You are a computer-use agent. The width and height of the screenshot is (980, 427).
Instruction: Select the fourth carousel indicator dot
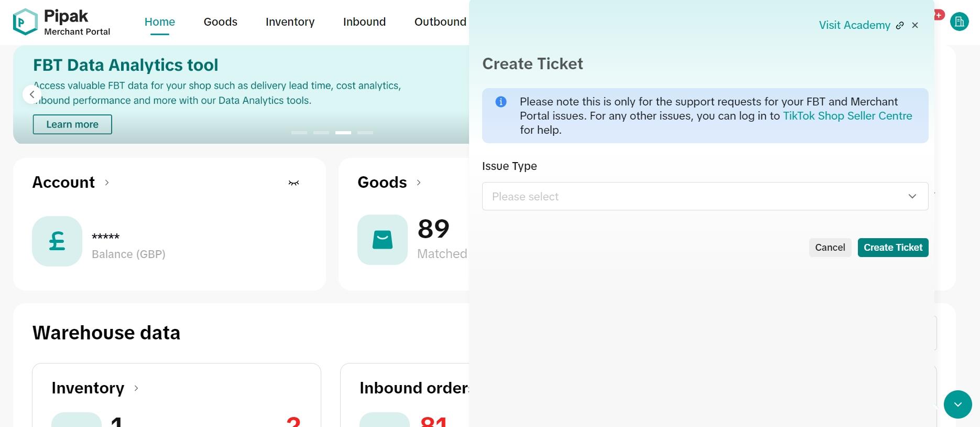coord(365,133)
